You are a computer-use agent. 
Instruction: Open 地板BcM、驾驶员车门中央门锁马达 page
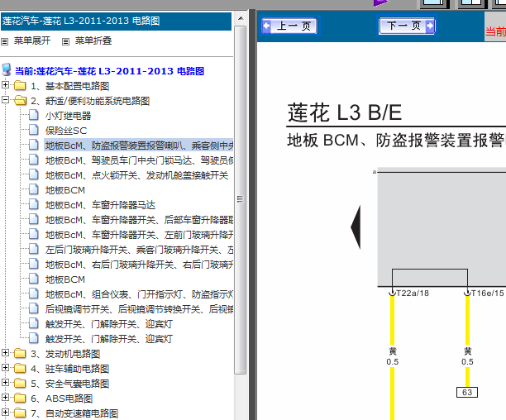pos(139,160)
